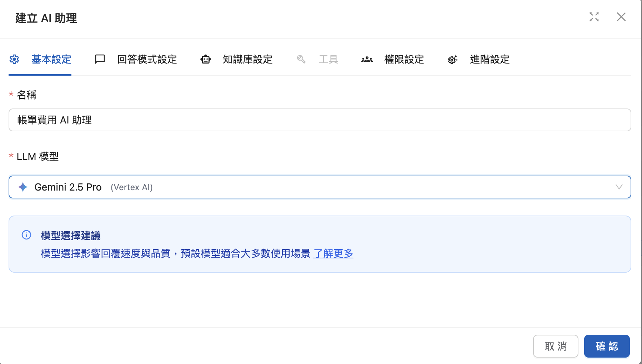Click the wrench icon beside 工具

[301, 59]
